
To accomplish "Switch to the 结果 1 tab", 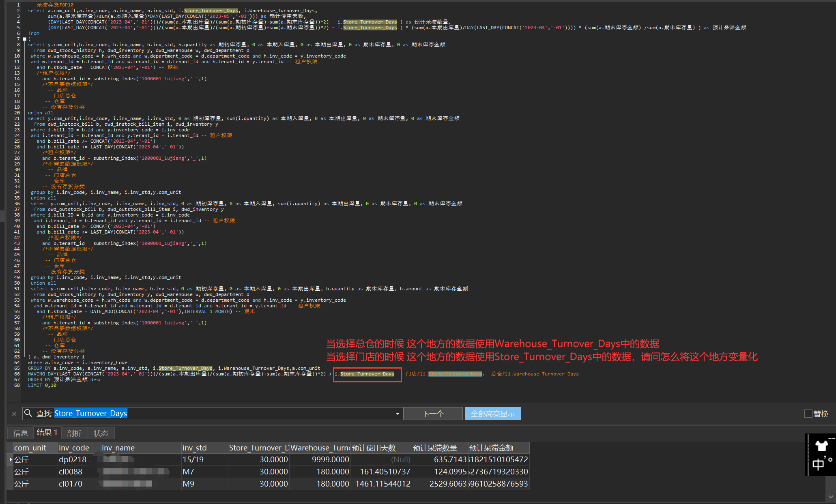I will tap(47, 432).
